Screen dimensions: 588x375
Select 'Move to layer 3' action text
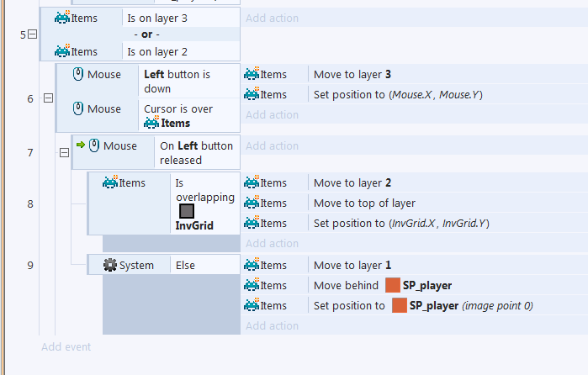(352, 74)
